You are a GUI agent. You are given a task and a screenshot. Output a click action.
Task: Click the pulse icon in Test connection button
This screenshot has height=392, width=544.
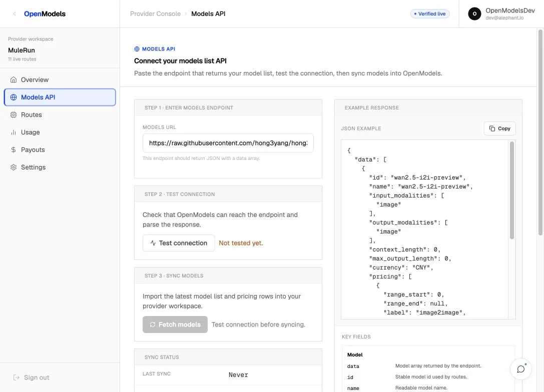tap(153, 243)
